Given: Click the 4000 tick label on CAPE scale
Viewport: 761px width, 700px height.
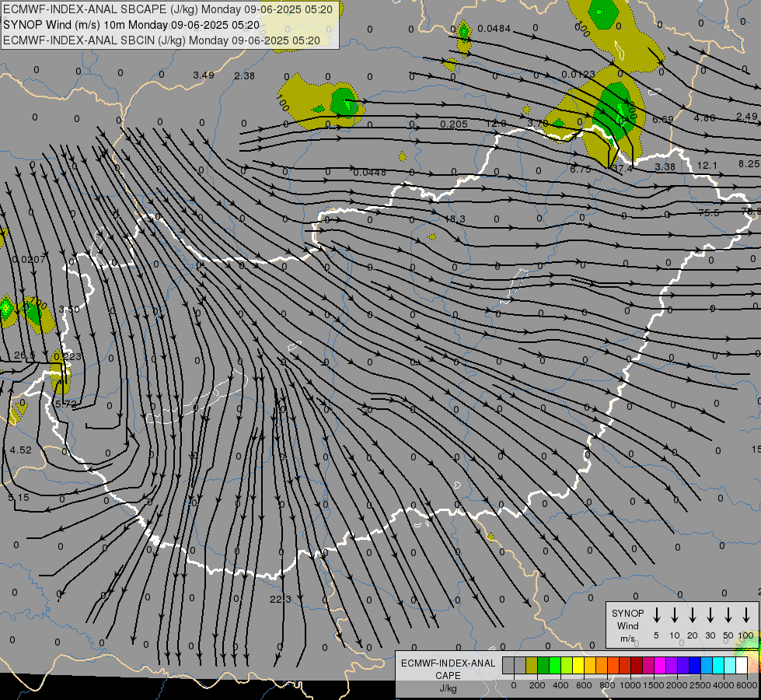Looking at the screenshot, I should (724, 685).
